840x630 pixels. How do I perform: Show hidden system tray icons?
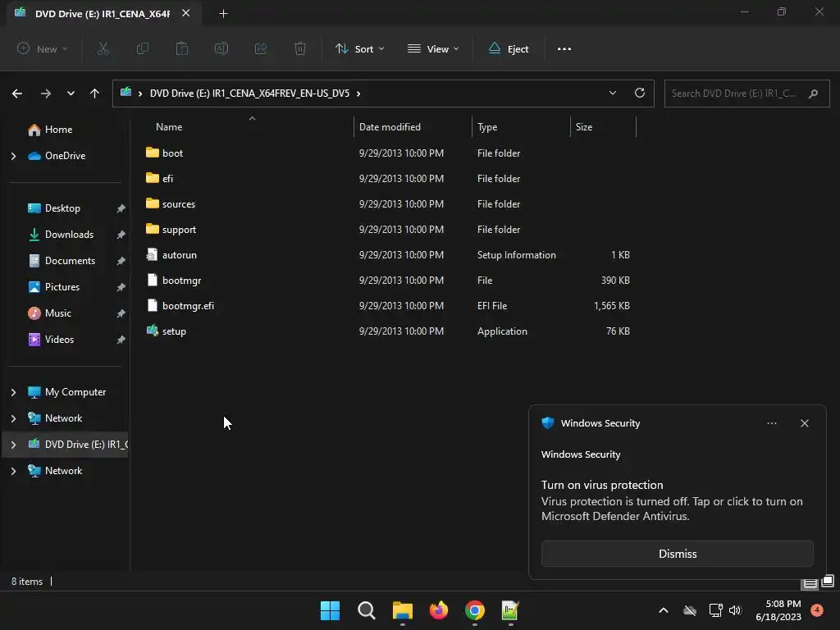[663, 610]
